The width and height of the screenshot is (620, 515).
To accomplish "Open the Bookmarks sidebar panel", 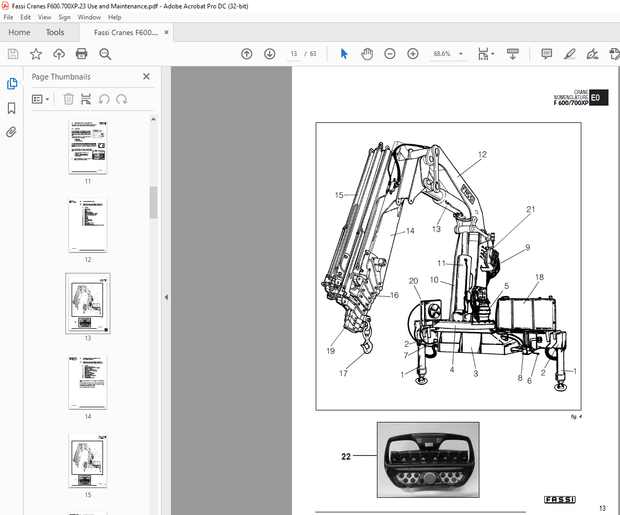I will pos(11,108).
